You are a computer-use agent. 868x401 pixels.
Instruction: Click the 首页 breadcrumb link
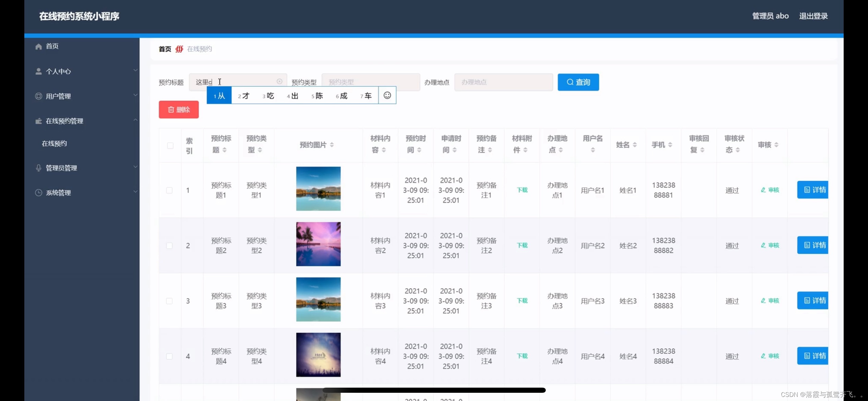tap(165, 49)
